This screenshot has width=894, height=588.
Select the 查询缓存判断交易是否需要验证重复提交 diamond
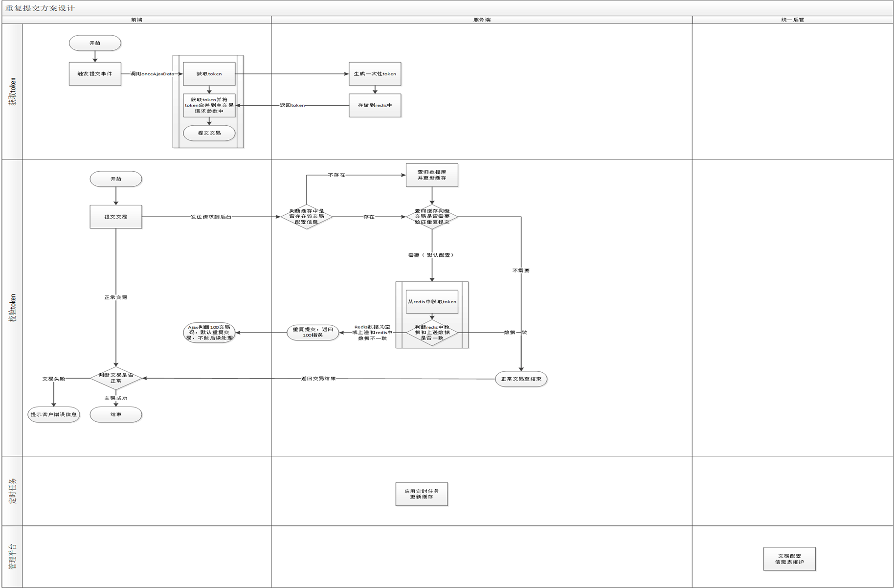(432, 217)
